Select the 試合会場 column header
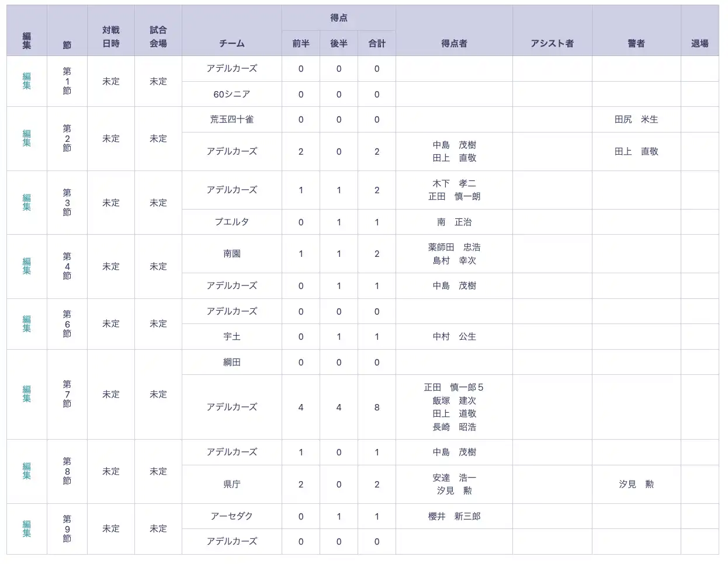 [x=158, y=37]
